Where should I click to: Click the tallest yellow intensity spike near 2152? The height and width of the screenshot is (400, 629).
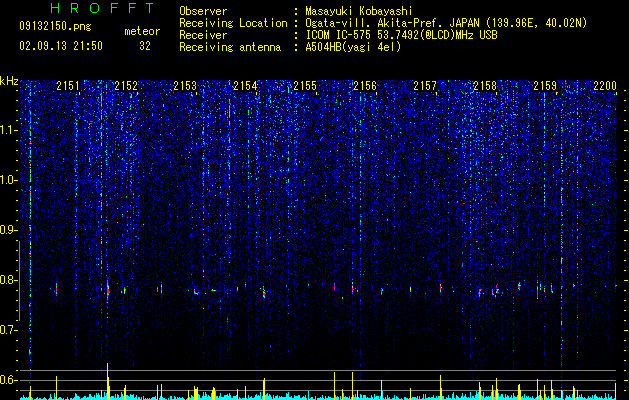pyautogui.click(x=108, y=380)
